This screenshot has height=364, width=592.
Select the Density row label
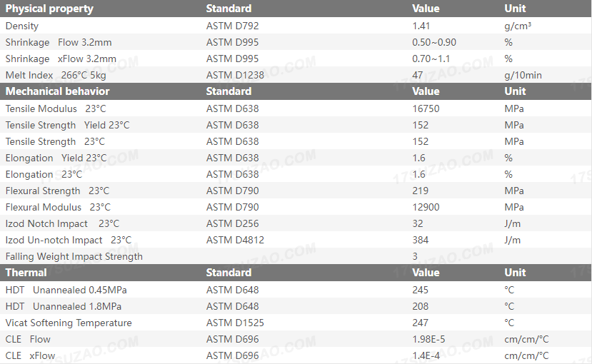(22, 26)
